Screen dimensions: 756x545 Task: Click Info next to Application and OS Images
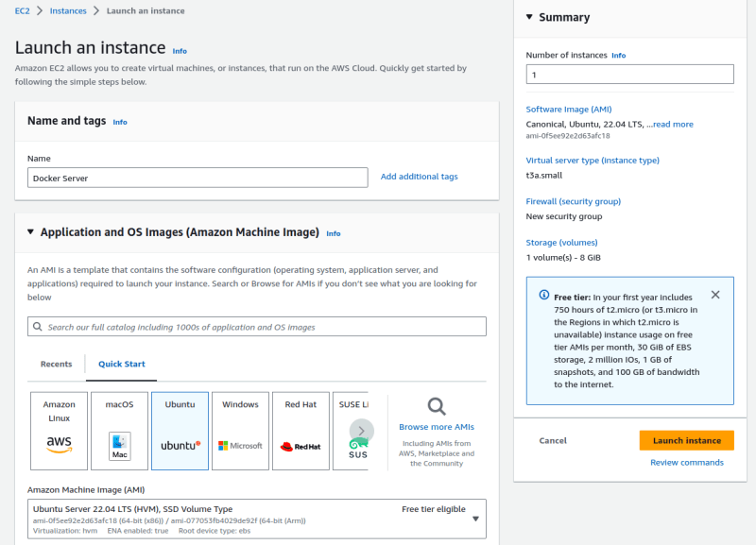pos(334,233)
